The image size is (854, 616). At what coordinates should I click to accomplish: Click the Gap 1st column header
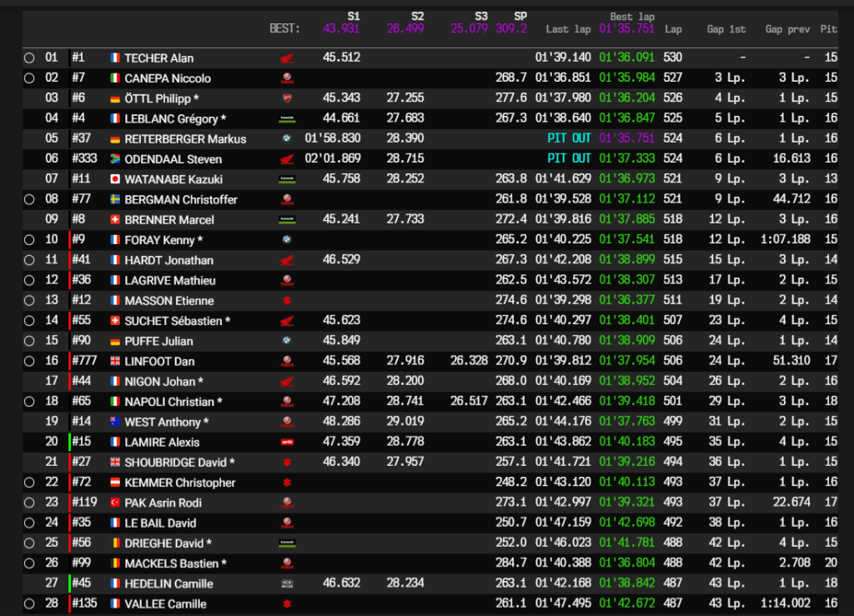[726, 29]
